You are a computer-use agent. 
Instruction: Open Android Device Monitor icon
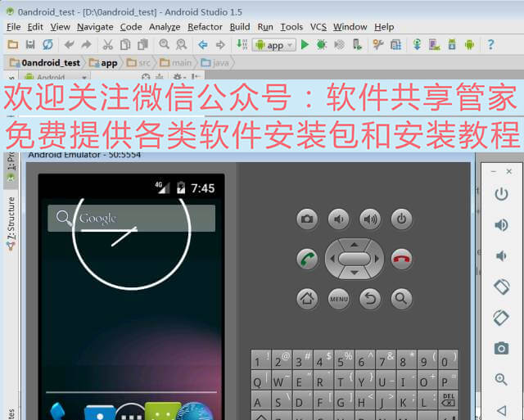click(469, 44)
